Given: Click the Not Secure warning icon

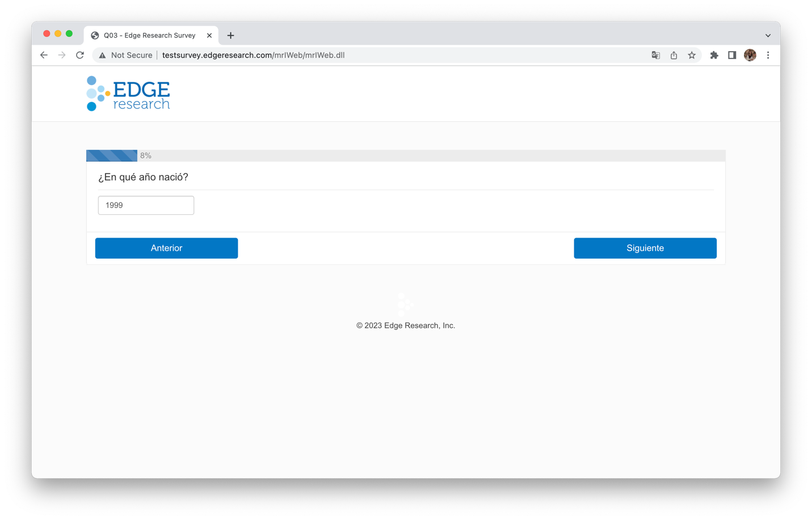Looking at the screenshot, I should [x=102, y=55].
